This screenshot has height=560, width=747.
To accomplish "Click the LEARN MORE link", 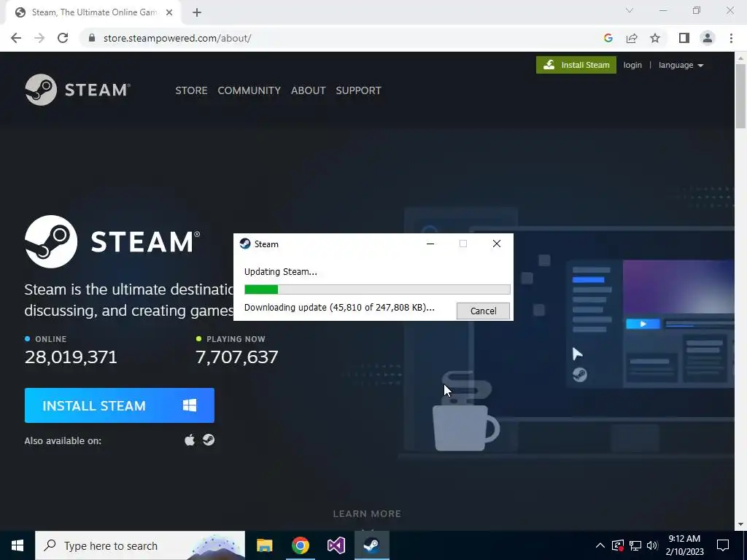I will [x=367, y=514].
